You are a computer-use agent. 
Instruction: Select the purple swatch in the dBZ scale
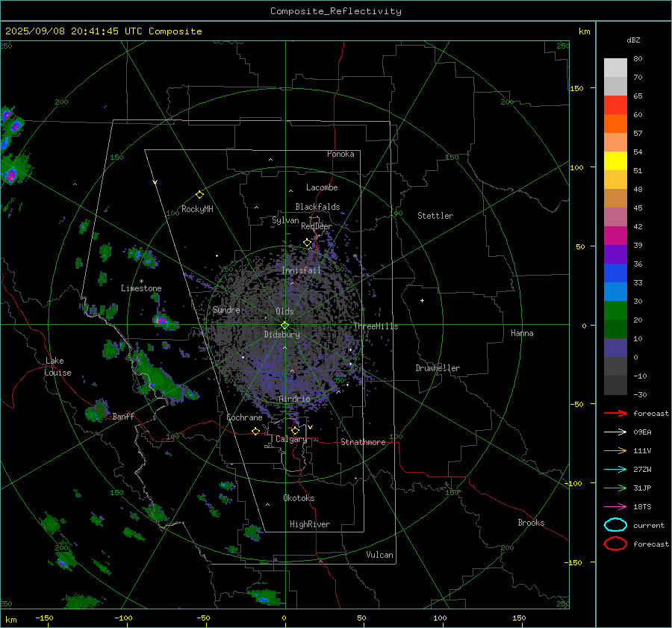point(615,254)
